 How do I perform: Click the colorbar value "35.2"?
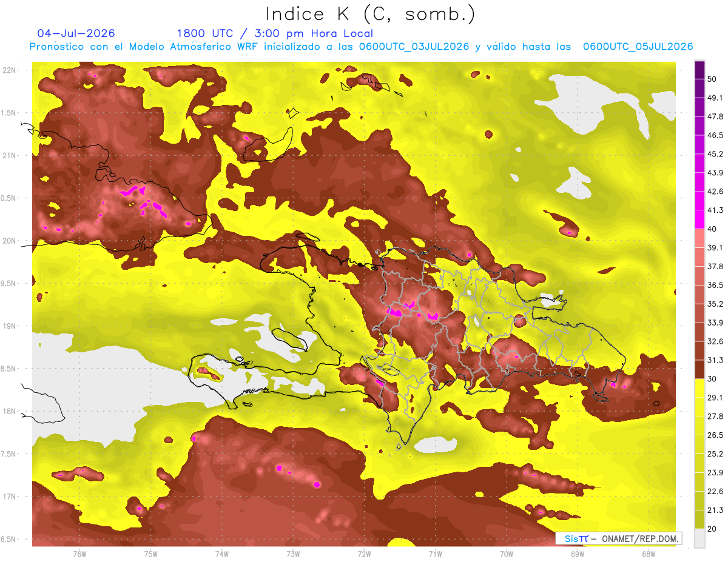(714, 304)
